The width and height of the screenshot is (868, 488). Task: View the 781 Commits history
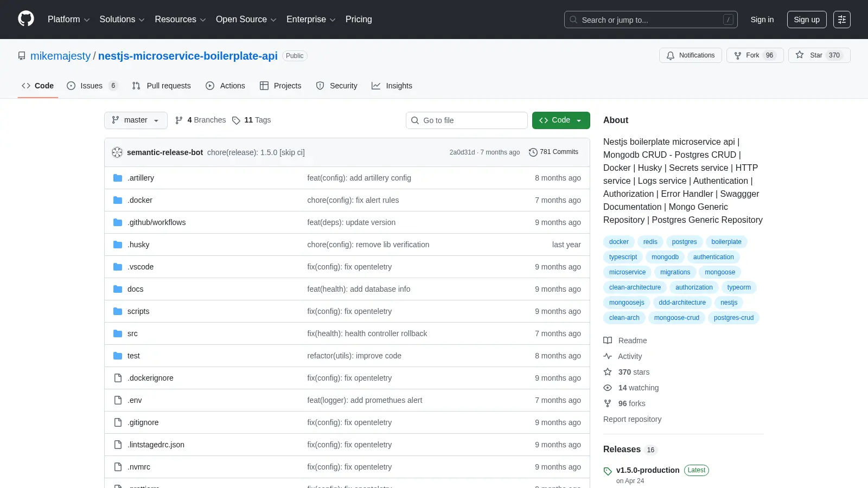553,152
